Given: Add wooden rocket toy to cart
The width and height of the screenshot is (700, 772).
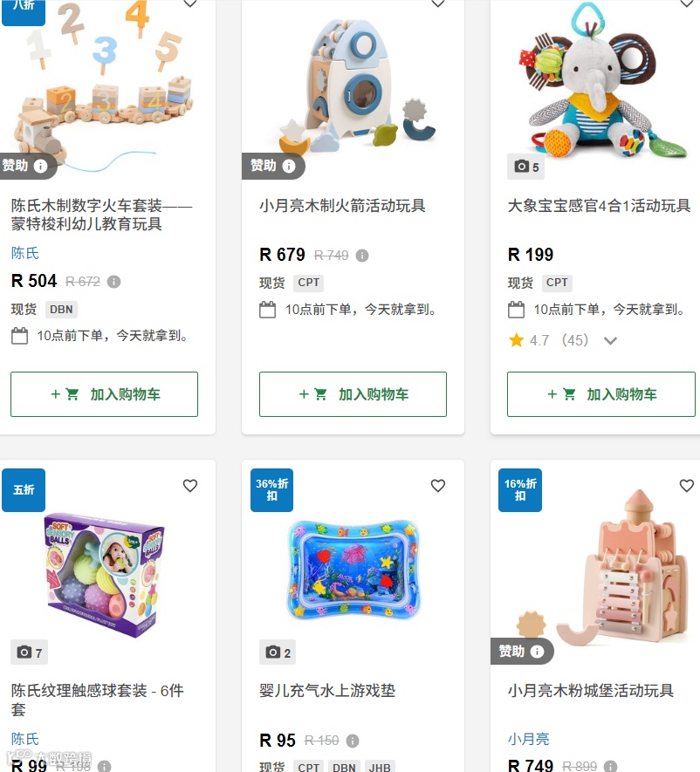Looking at the screenshot, I should coord(353,394).
